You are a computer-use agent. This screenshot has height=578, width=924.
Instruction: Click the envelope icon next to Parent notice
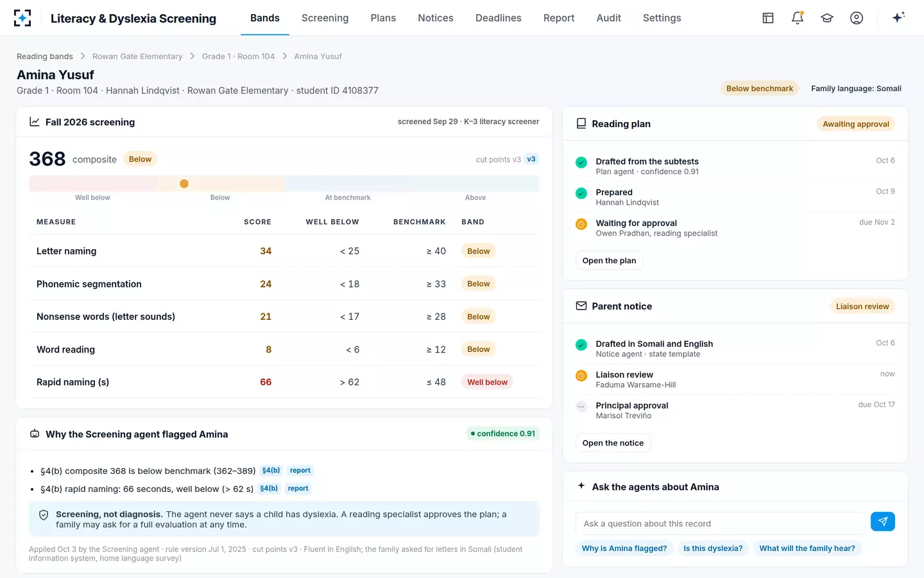(x=581, y=306)
